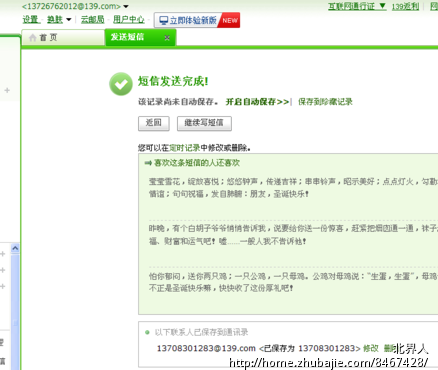The width and height of the screenshot is (438, 370).
Task: Click 开启自动保存>> link
Action: pos(257,102)
